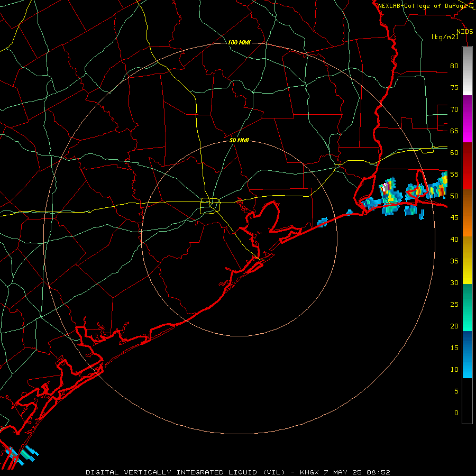Click the [kg/m2] units label
476x476 pixels.
[x=445, y=37]
